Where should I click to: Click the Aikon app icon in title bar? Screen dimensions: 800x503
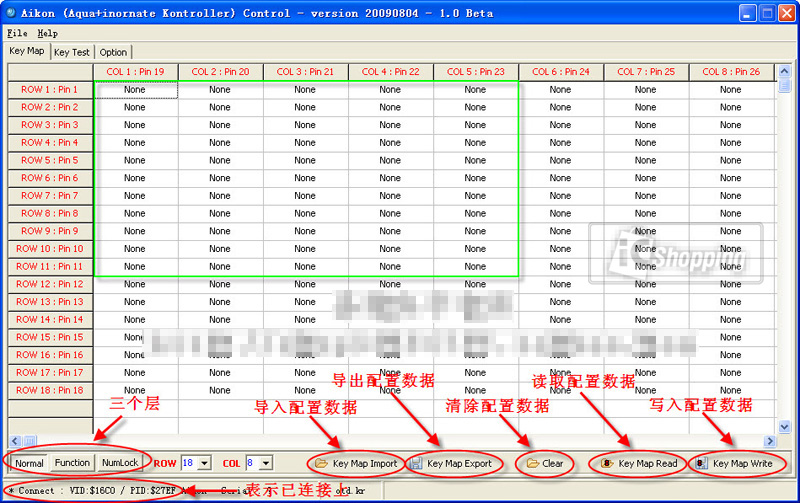click(11, 13)
